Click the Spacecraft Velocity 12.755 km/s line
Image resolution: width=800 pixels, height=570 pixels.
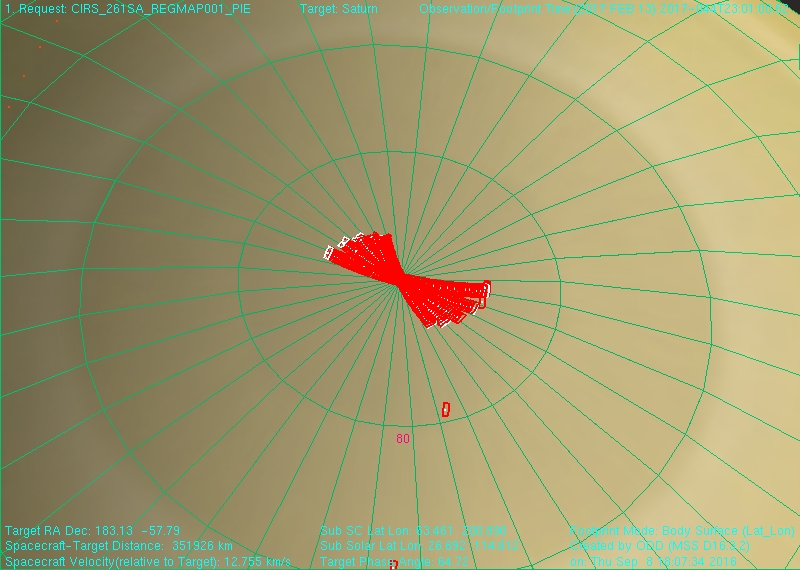point(148,561)
